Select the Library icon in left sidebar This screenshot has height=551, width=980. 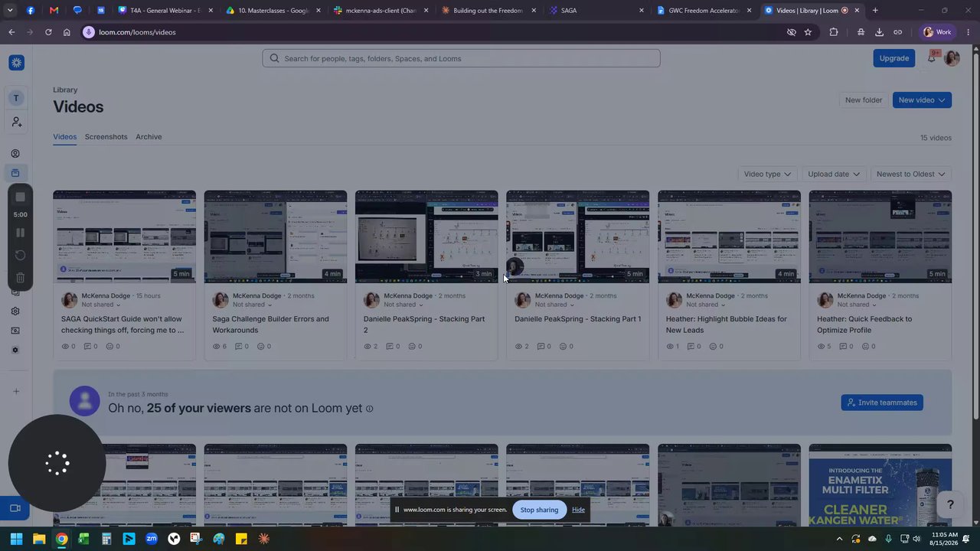tap(15, 173)
